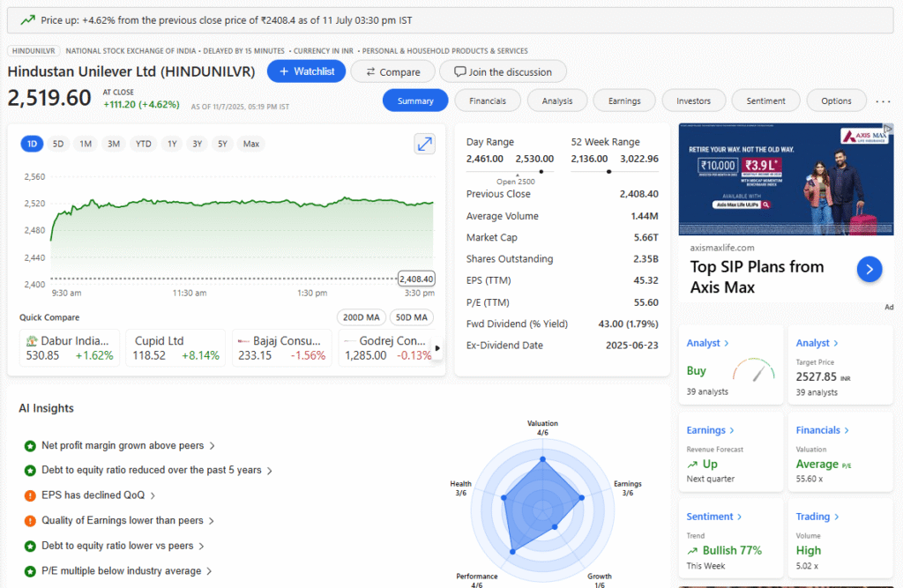Click the ad's blue arrow button

click(x=869, y=270)
